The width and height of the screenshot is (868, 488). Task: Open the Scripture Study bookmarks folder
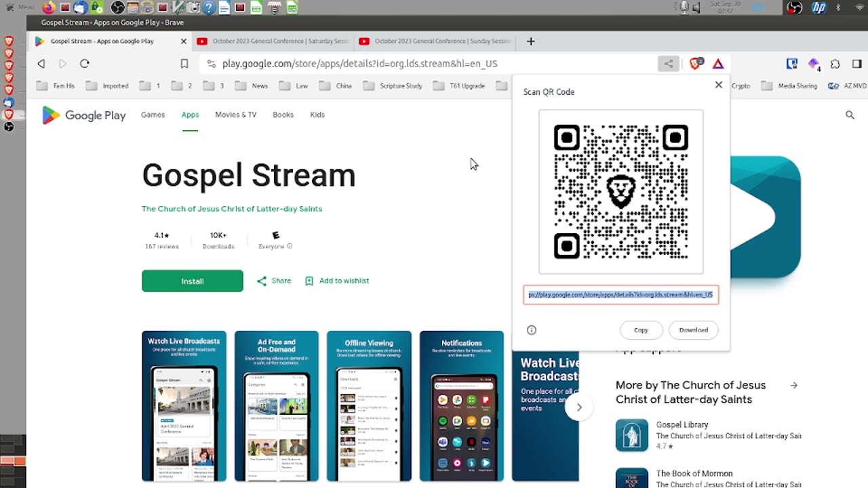[393, 86]
